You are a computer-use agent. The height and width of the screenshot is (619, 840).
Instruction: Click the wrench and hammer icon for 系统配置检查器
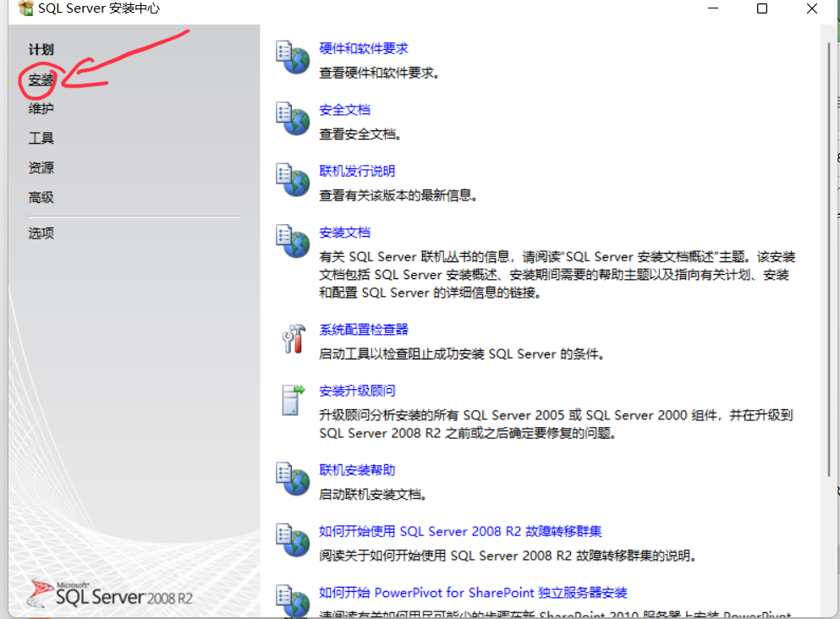(x=293, y=338)
